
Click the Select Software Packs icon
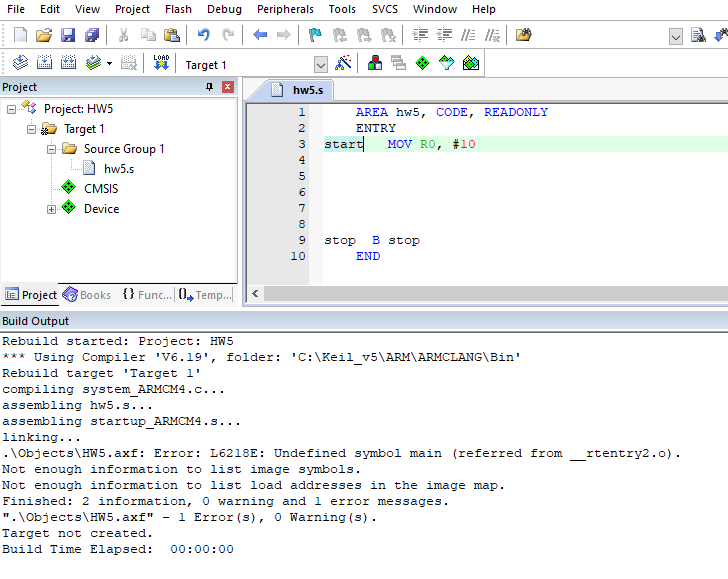[x=447, y=62]
